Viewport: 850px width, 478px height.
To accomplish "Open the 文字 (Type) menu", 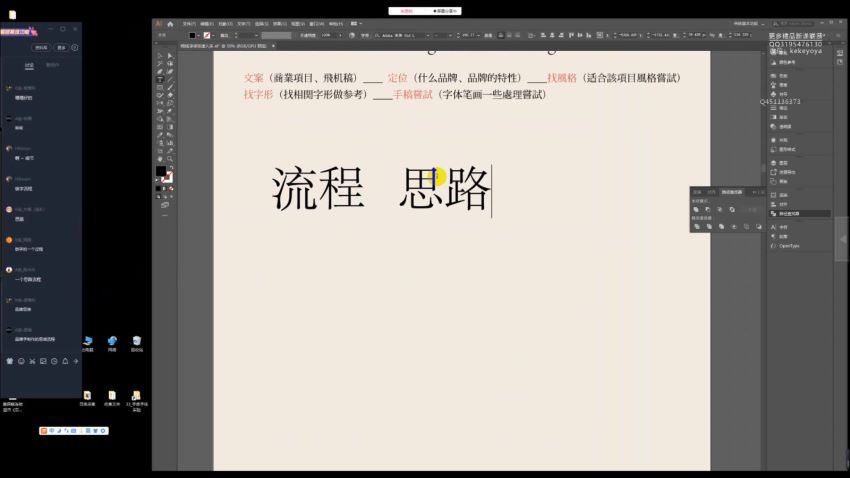I will (243, 24).
